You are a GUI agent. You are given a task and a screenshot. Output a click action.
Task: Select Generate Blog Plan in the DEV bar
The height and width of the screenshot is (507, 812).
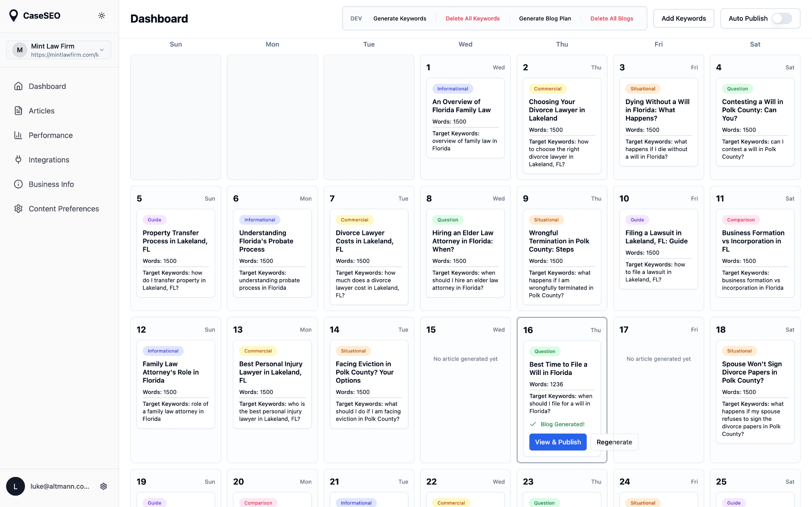coord(545,18)
